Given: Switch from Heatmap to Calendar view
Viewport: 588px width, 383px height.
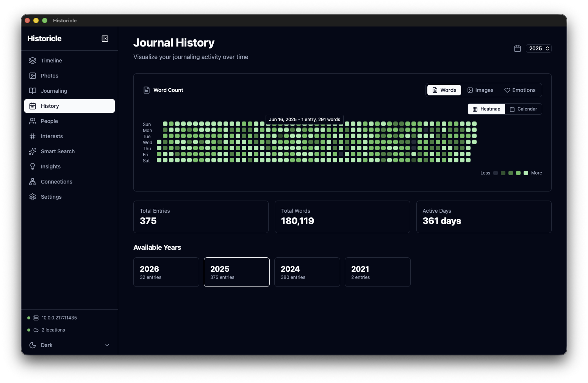Looking at the screenshot, I should pyautogui.click(x=524, y=109).
